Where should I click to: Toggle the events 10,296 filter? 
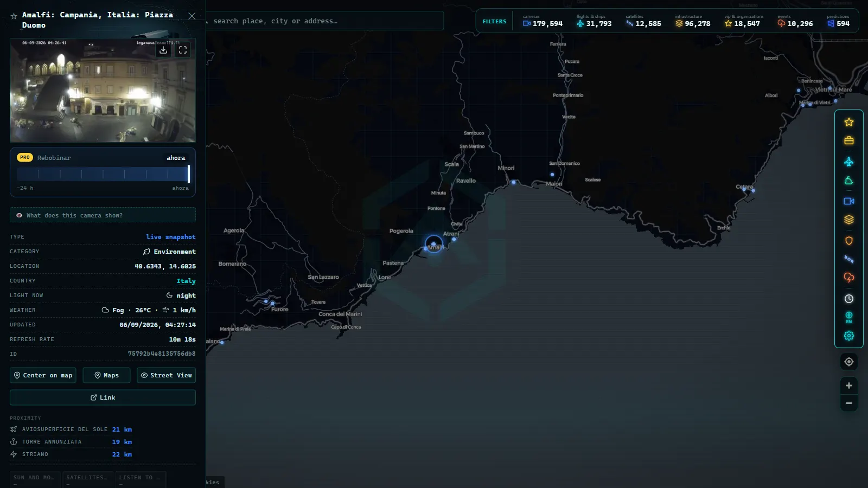pyautogui.click(x=795, y=21)
